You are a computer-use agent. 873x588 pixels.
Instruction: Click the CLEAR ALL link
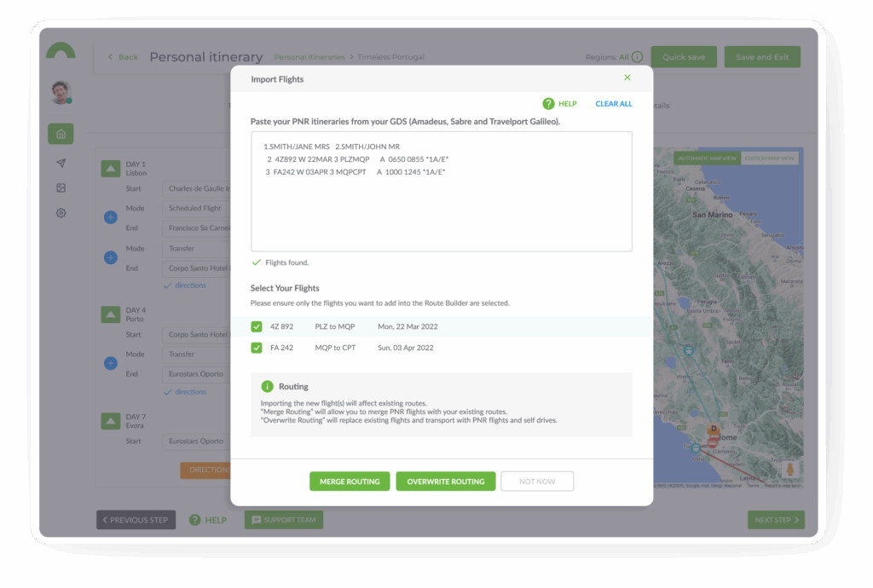coord(614,104)
